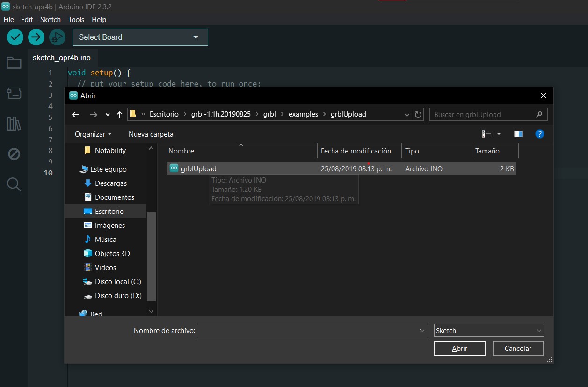Open the Nombre de archivo dropdown
Viewport: 588px width, 387px height.
pyautogui.click(x=422, y=330)
